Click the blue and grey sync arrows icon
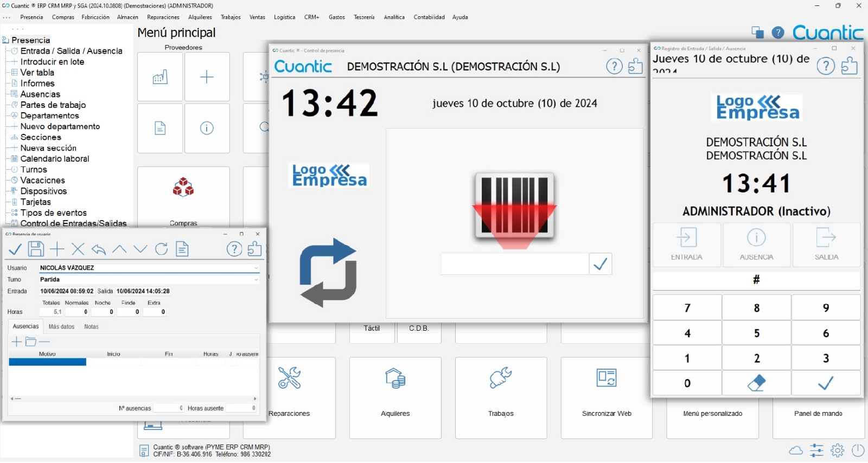This screenshot has height=463, width=868. [x=328, y=273]
